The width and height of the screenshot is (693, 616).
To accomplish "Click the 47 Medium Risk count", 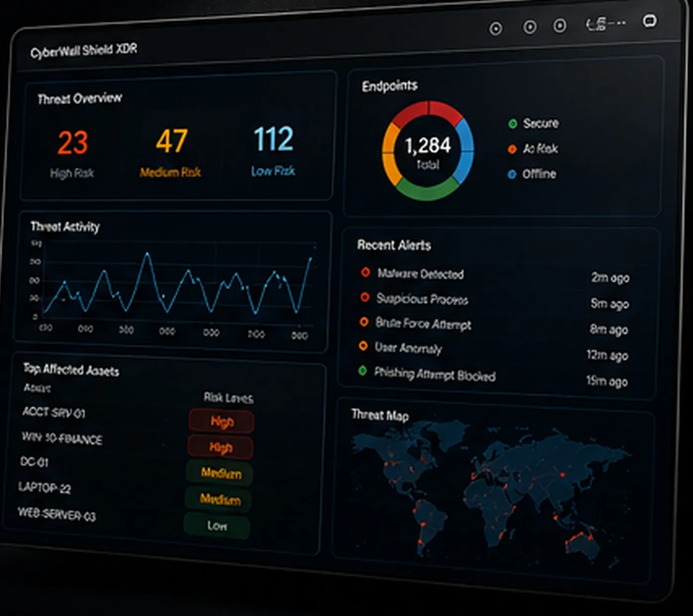I will 171,141.
